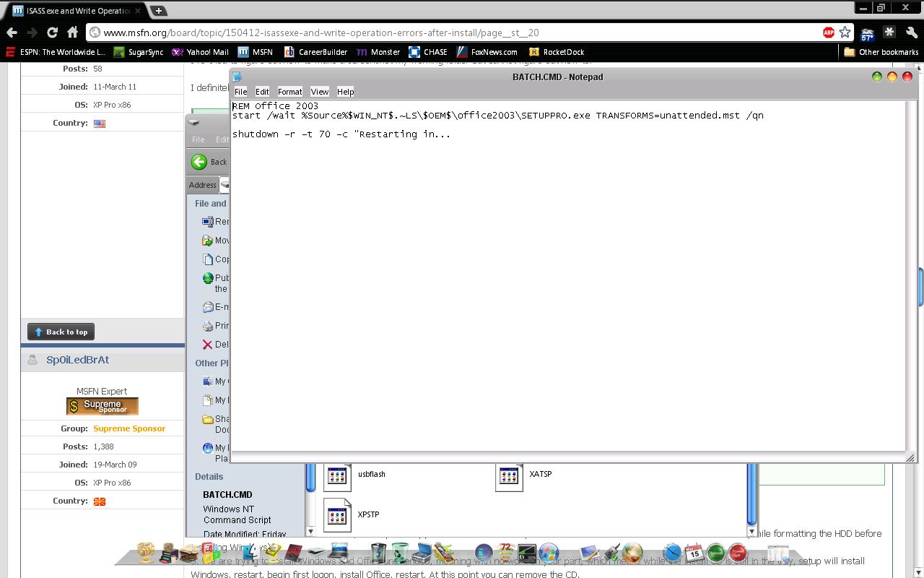Open the wrench settings menu
This screenshot has height=578, width=924.
click(911, 33)
